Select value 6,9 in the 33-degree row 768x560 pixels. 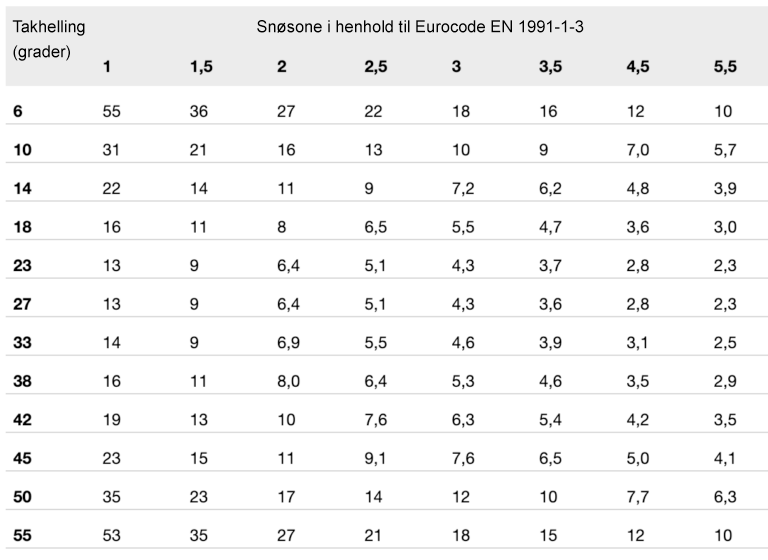point(287,343)
